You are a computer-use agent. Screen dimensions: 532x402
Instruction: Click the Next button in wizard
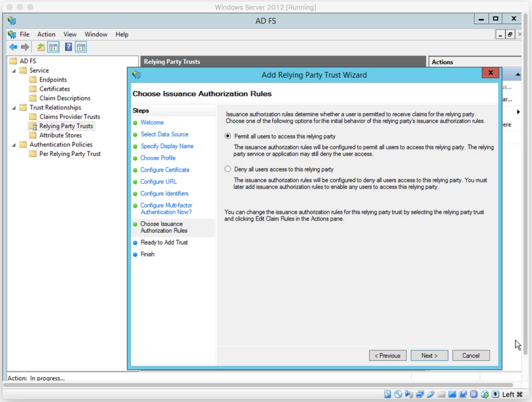(429, 356)
